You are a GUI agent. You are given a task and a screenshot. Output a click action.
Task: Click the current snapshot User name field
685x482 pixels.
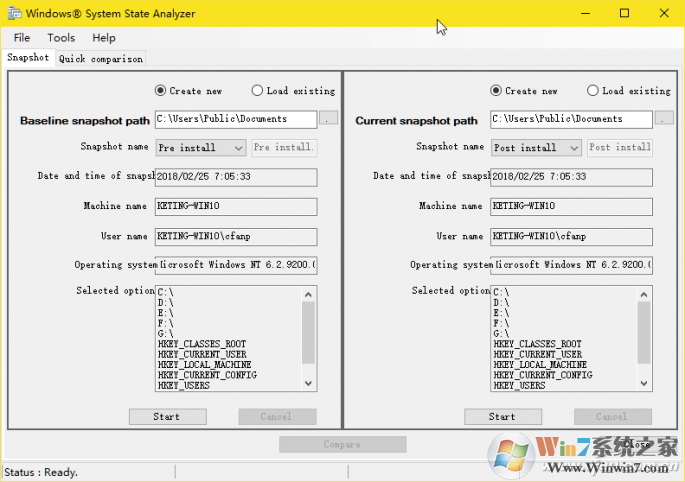pyautogui.click(x=571, y=236)
